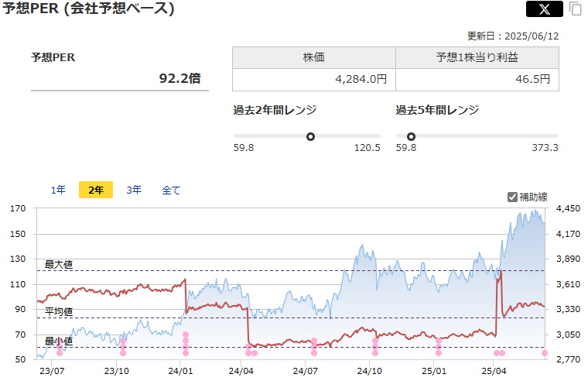Screen dimensions: 588x381
Task: Click the 過去5年間レンジ slider handle
Action: point(411,136)
